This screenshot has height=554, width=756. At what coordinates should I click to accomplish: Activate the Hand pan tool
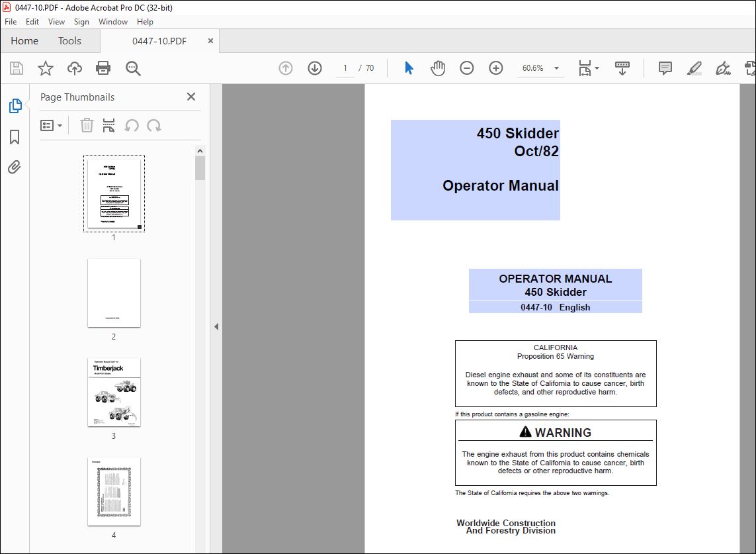(x=438, y=68)
